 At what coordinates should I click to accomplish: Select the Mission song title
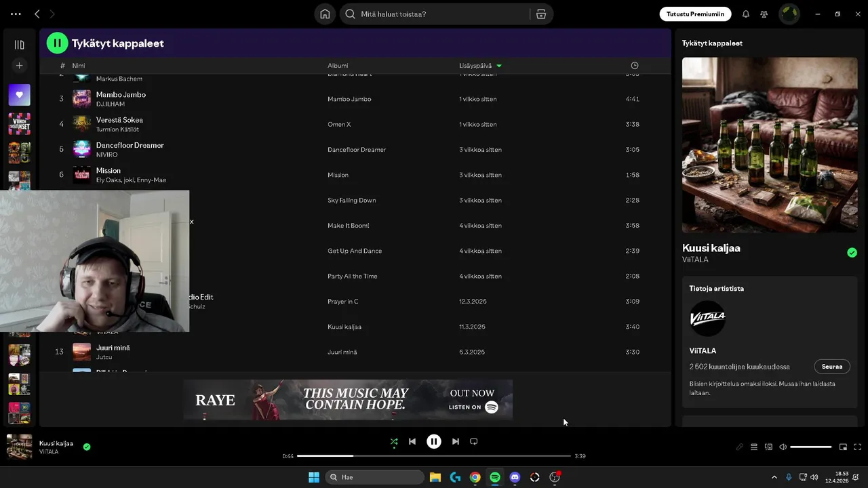coord(108,171)
